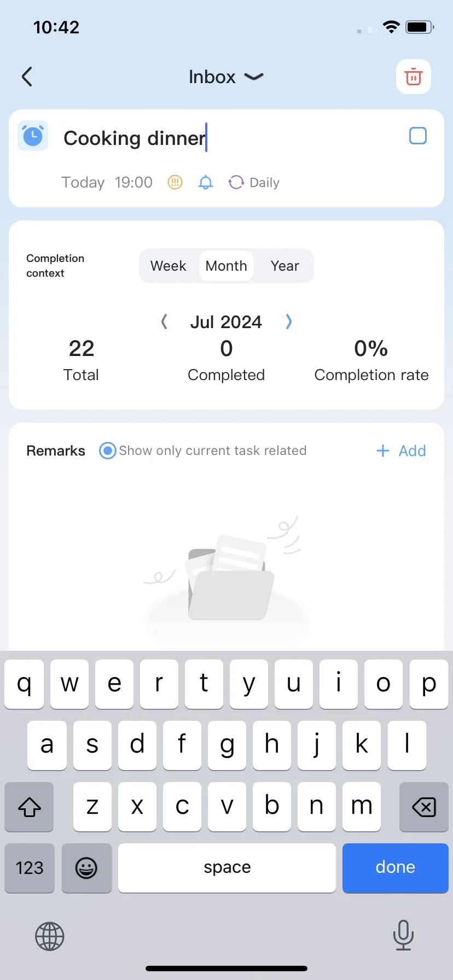This screenshot has height=980, width=453.
Task: Toggle the keyboard shift key
Action: point(30,807)
